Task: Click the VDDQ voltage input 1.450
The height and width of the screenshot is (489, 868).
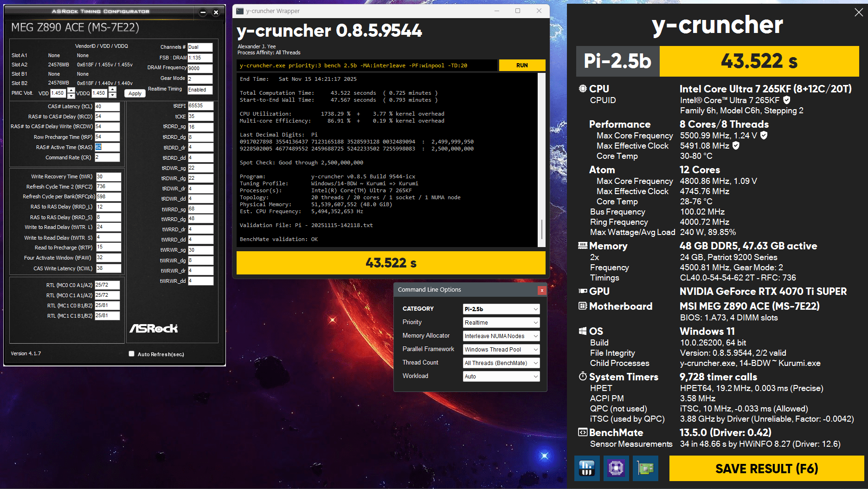Action: 99,93
